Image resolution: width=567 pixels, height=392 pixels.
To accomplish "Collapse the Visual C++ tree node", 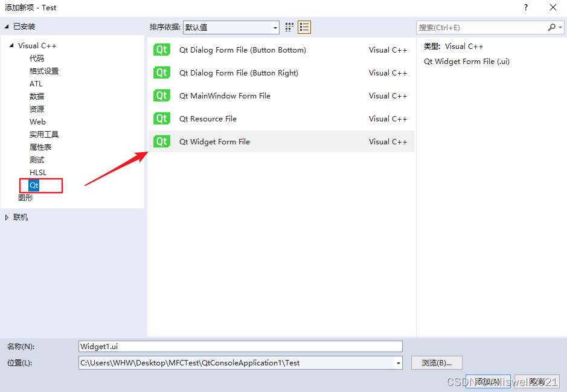I will pos(11,45).
